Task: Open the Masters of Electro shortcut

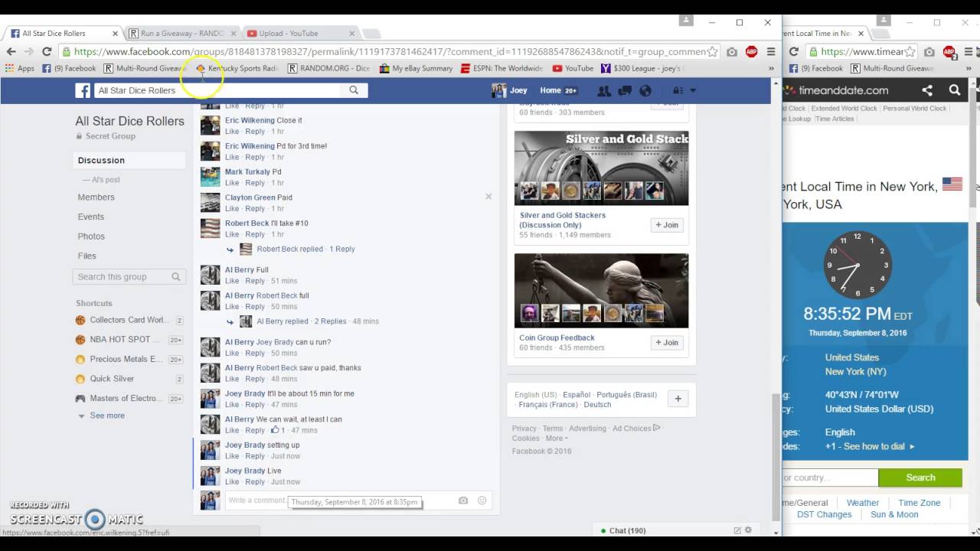Action: point(127,399)
